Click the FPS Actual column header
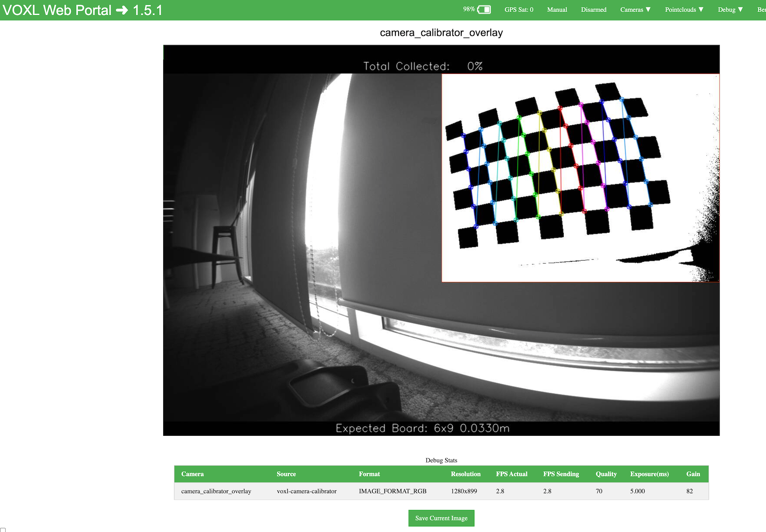This screenshot has width=766, height=532. tap(511, 474)
